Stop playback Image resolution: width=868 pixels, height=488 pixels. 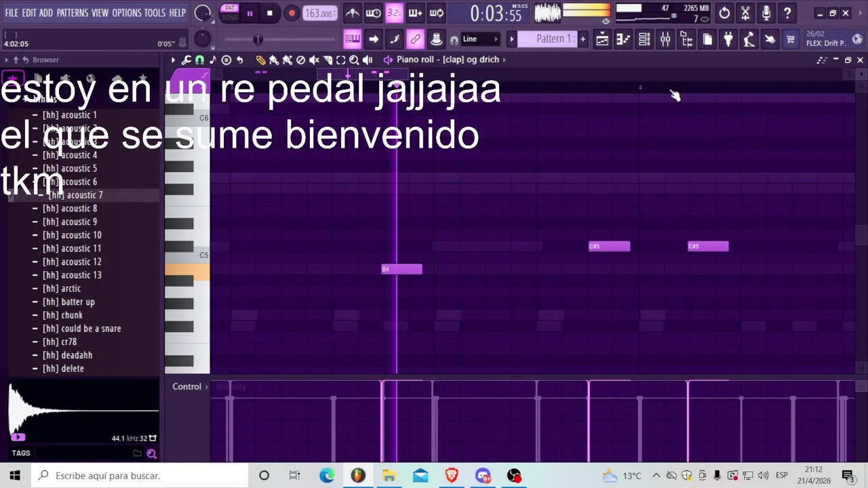[x=270, y=13]
